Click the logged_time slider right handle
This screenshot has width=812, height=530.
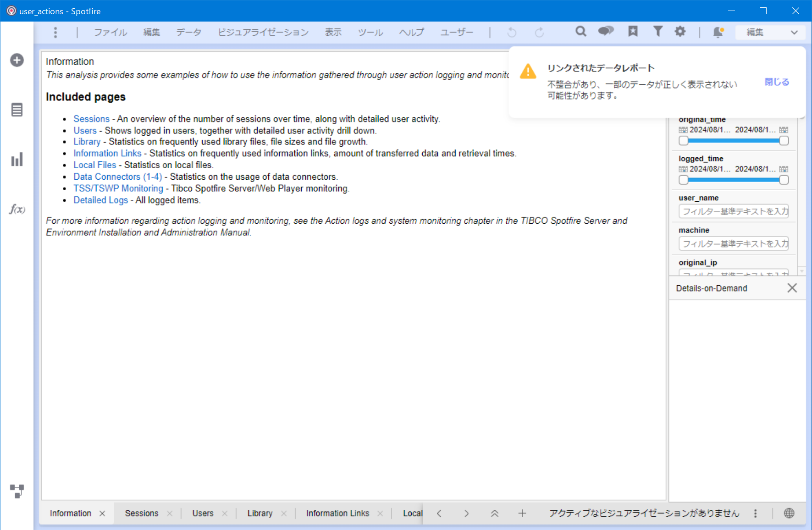784,180
